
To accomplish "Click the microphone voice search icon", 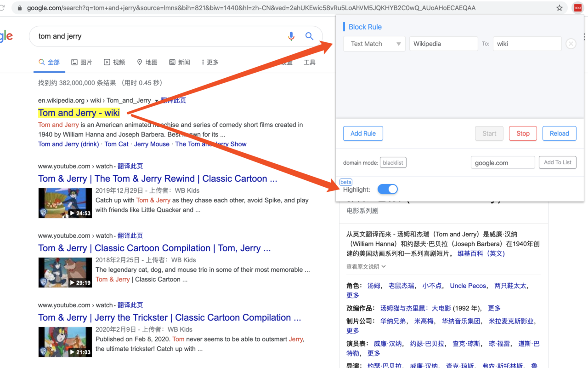I will click(291, 36).
